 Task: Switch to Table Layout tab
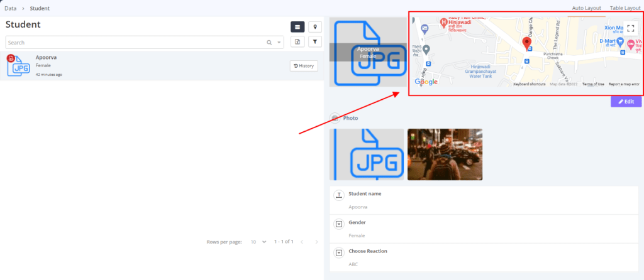pos(625,8)
